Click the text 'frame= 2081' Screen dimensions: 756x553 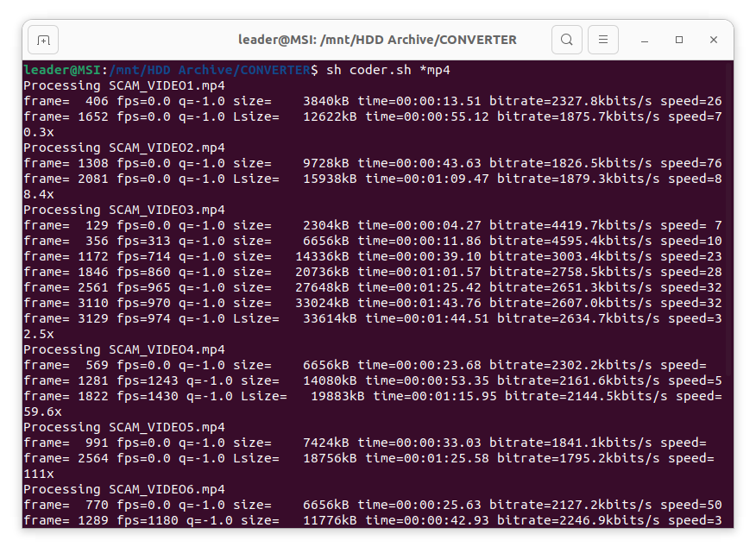point(66,179)
